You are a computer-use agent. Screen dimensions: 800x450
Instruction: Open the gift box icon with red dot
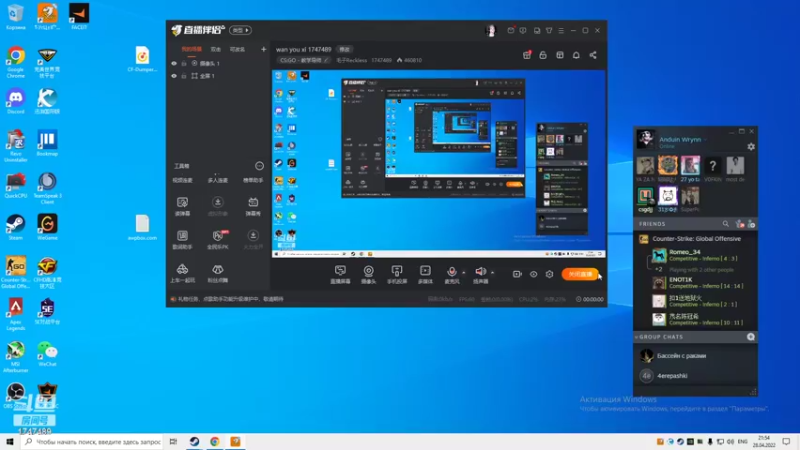527,55
